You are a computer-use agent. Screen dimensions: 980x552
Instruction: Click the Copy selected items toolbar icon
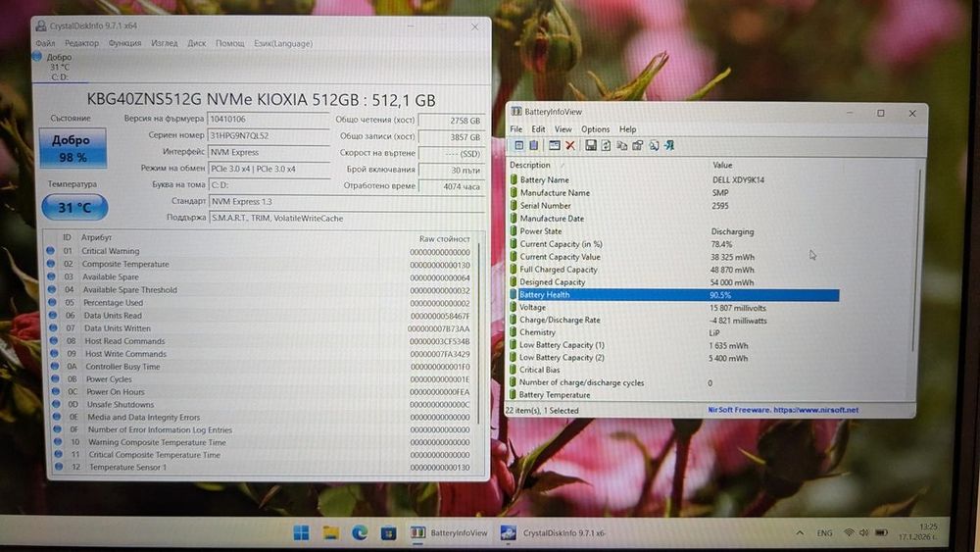[622, 146]
